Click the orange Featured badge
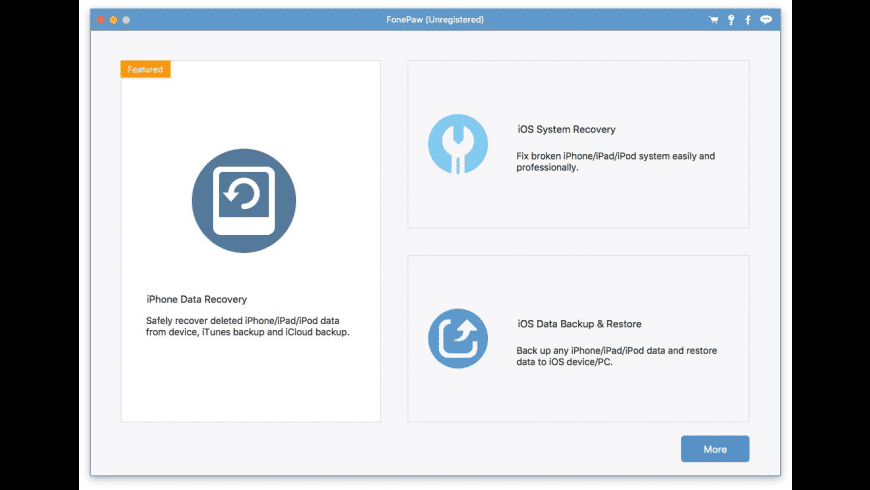The height and width of the screenshot is (490, 870). [x=145, y=69]
